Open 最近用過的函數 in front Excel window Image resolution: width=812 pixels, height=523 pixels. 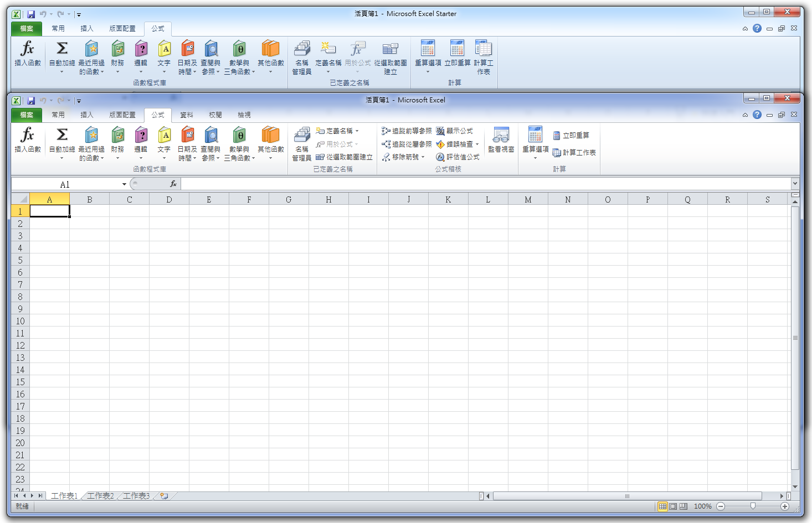pos(91,143)
